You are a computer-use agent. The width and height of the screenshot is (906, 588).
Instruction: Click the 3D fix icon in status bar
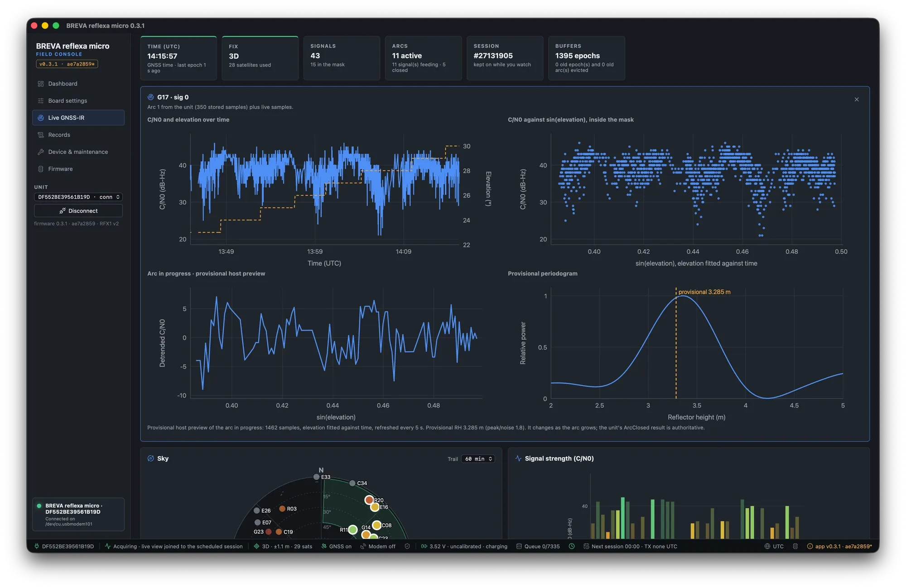pos(256,546)
